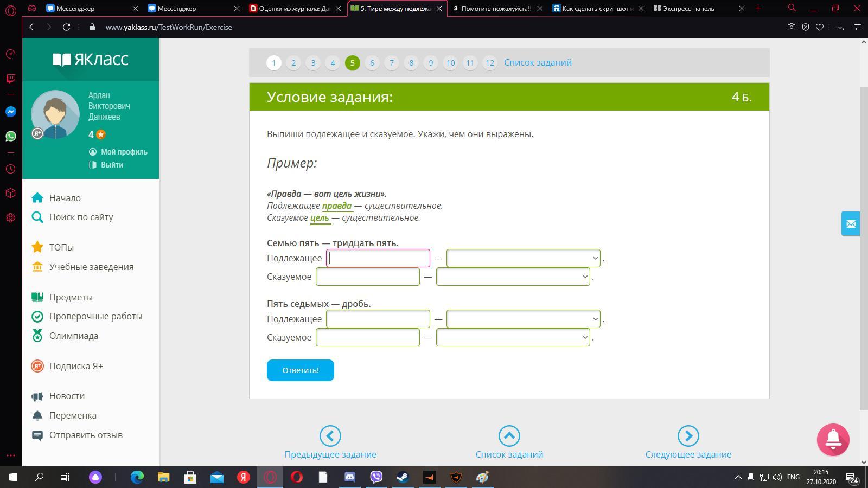Open Список заданий link beside task numbers
Screen dimensions: 868x488
point(538,62)
